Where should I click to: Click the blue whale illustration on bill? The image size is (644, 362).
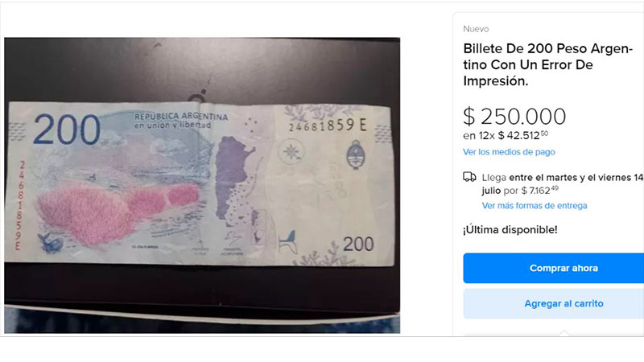click(x=50, y=242)
